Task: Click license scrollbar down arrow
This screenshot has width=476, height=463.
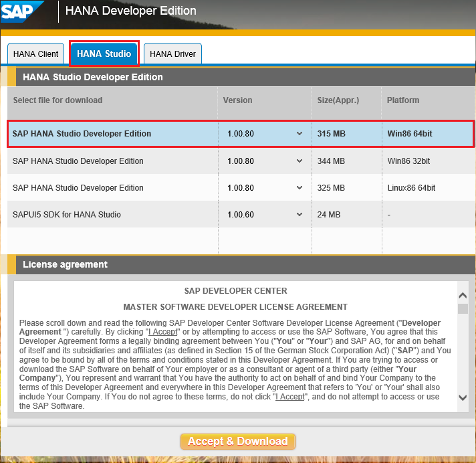Action: pos(463,397)
